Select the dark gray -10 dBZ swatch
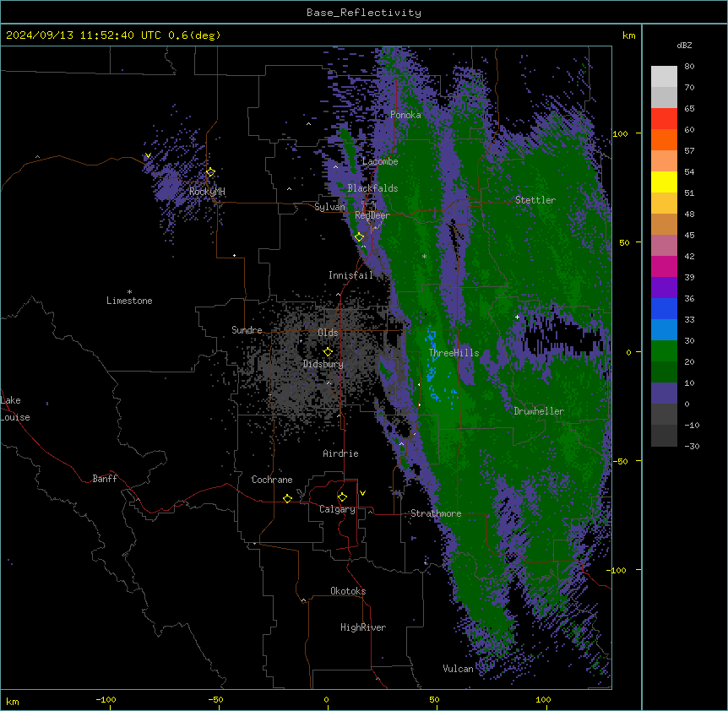 coord(664,436)
